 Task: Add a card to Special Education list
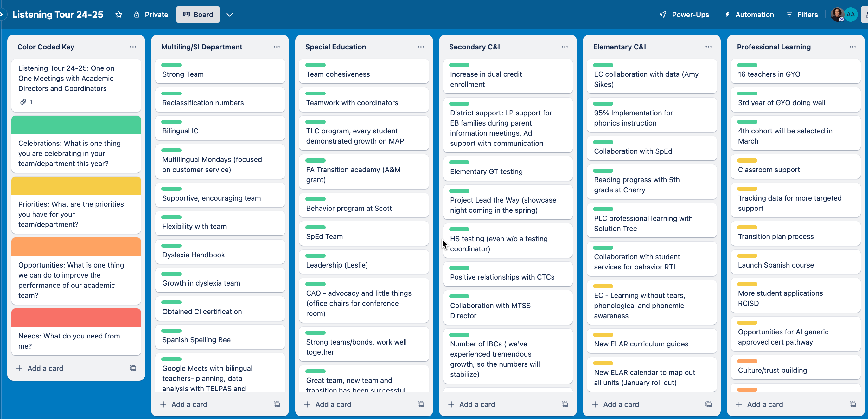[333, 404]
